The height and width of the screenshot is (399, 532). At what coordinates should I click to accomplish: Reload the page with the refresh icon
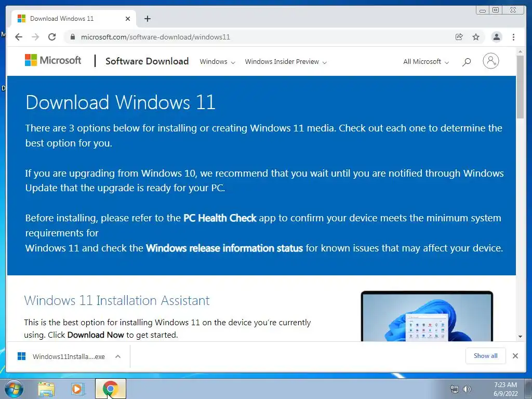pos(52,37)
